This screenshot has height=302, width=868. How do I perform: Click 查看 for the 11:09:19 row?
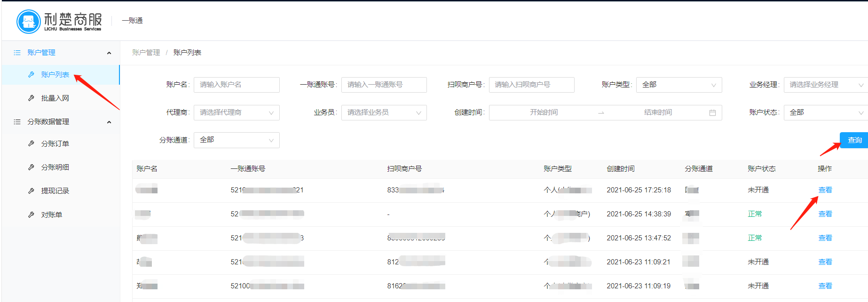tap(825, 286)
